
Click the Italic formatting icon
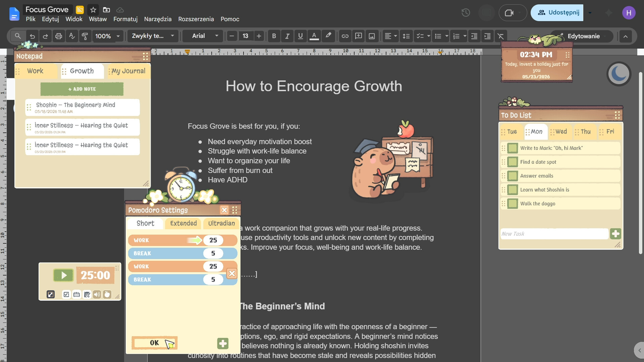(287, 36)
